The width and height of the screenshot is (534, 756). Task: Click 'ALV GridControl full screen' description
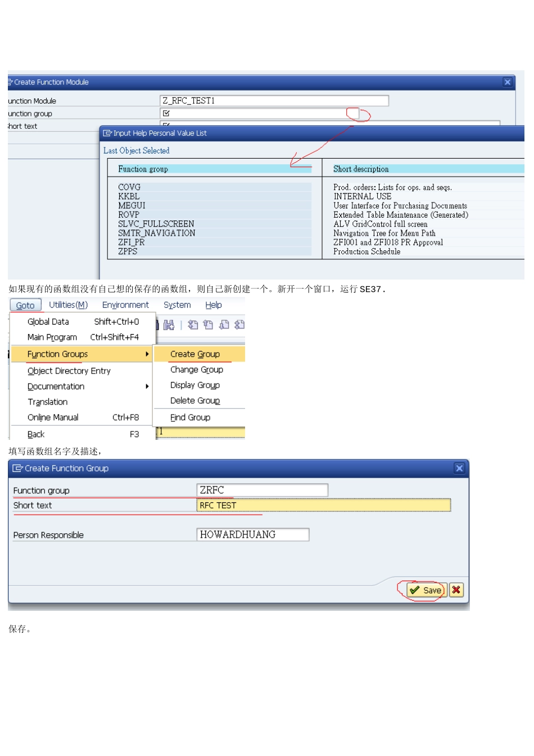[381, 224]
